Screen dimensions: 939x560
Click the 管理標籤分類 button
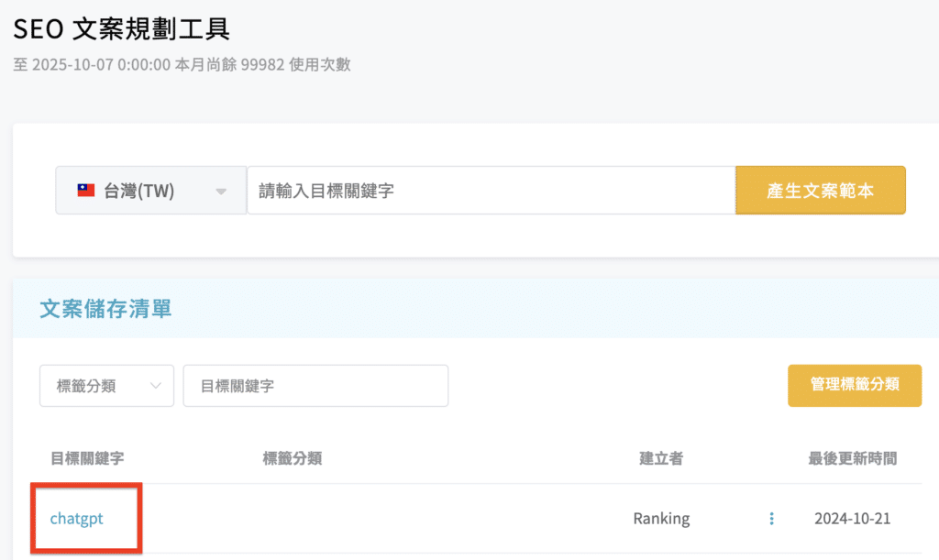point(855,385)
